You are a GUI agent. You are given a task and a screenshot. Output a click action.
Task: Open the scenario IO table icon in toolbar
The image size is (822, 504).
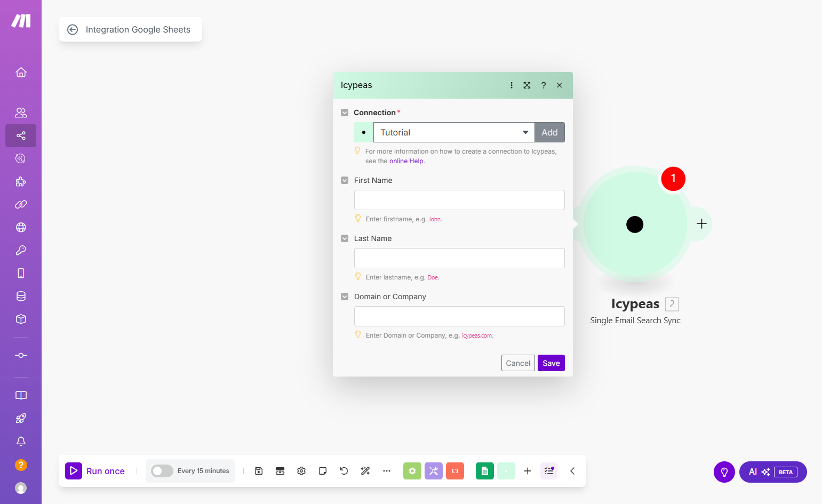pyautogui.click(x=280, y=471)
